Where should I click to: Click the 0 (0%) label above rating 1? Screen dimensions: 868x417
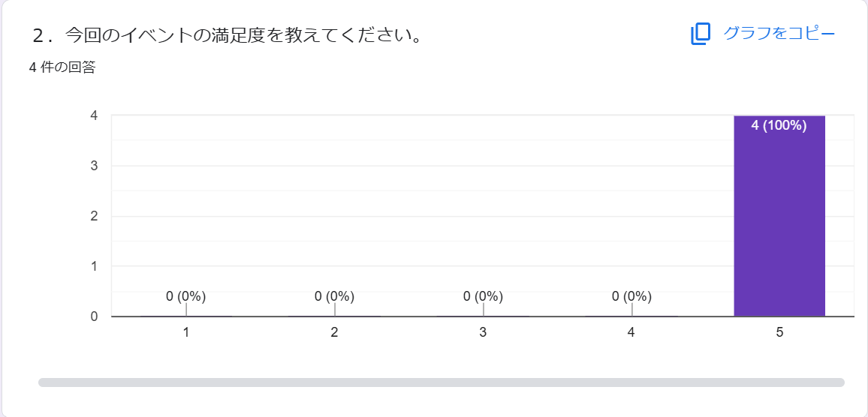click(186, 296)
